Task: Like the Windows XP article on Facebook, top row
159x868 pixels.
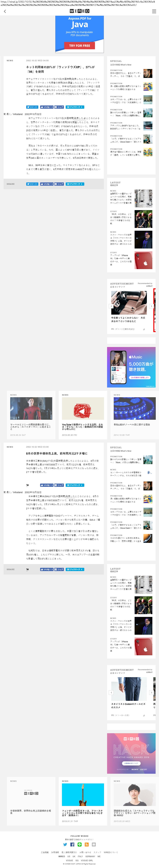Action: click(x=47, y=107)
